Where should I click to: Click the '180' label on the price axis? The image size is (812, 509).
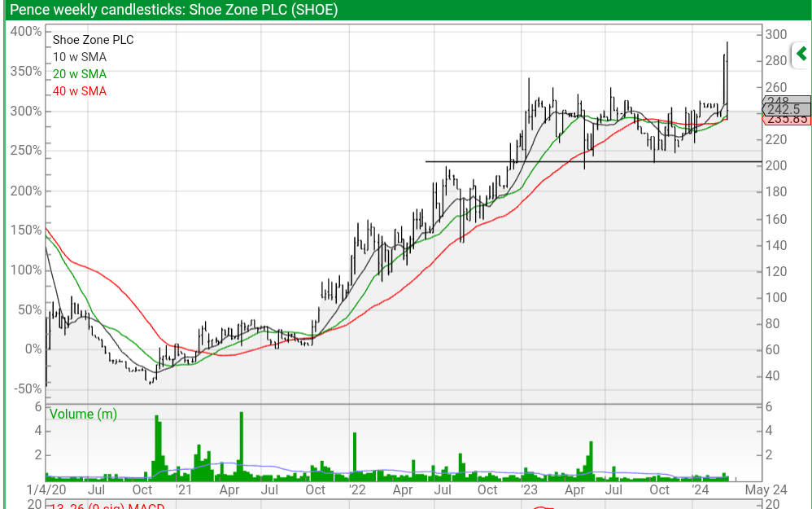tap(775, 191)
